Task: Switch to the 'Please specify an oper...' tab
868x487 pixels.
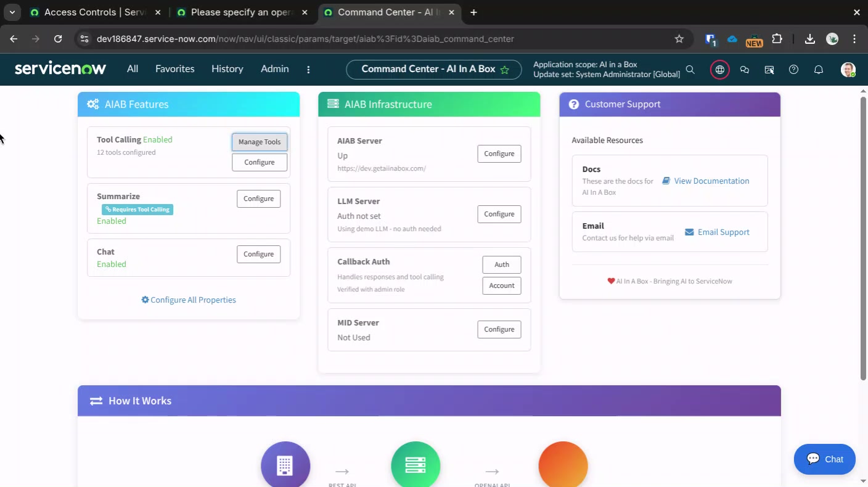Action: 240,12
